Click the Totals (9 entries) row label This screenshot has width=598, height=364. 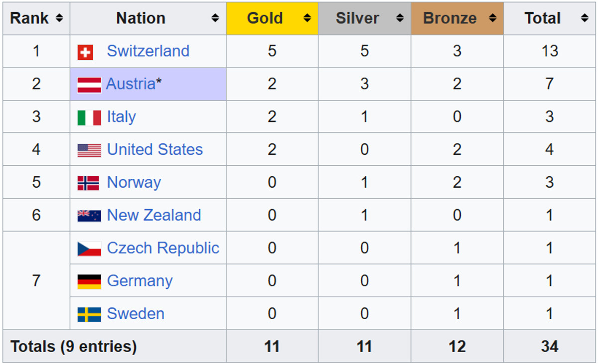[73, 346]
